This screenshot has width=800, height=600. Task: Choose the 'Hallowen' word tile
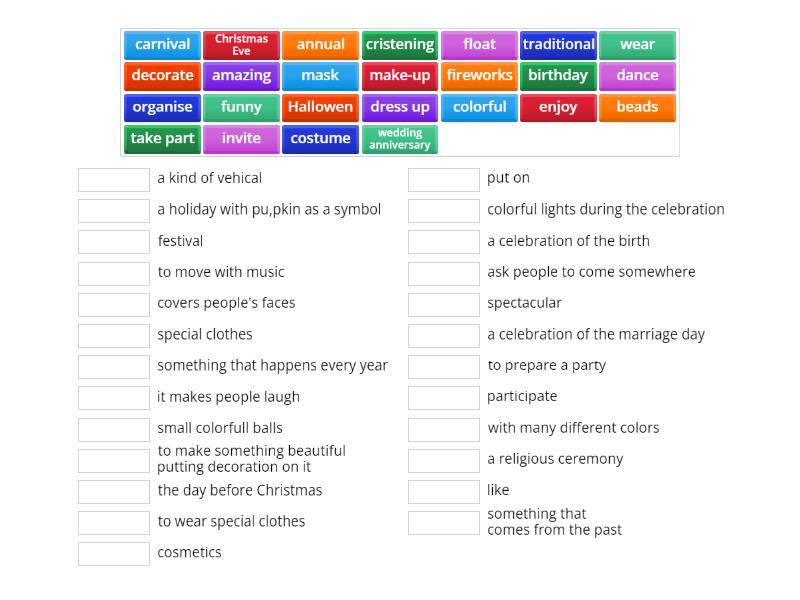[320, 107]
